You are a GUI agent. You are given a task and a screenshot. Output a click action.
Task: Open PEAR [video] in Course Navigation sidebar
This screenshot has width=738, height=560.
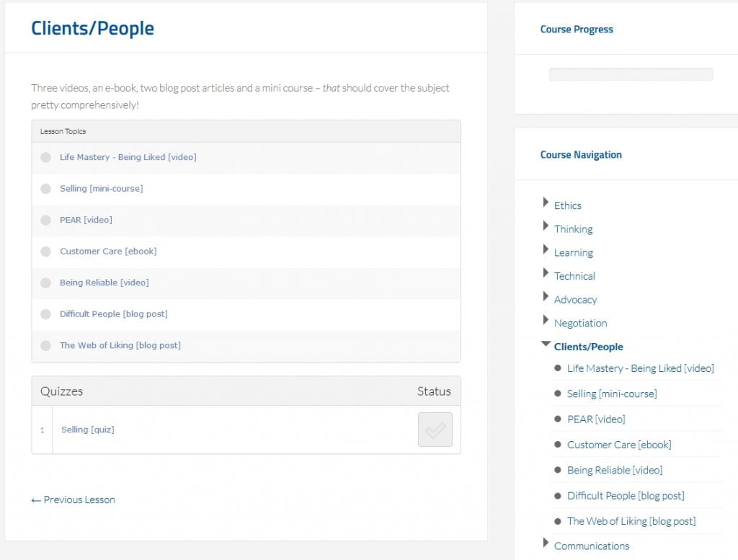point(596,419)
